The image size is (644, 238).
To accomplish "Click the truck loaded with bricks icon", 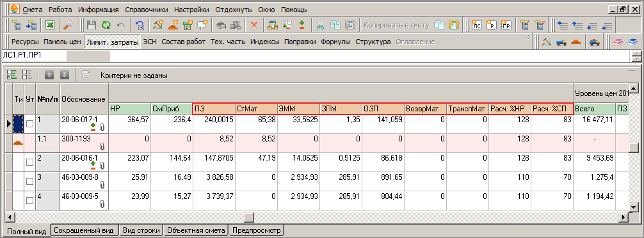I will click(x=594, y=42).
